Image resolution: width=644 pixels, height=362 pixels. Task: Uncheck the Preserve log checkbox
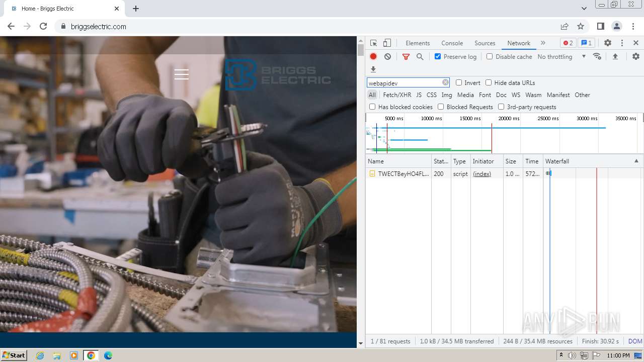point(438,56)
